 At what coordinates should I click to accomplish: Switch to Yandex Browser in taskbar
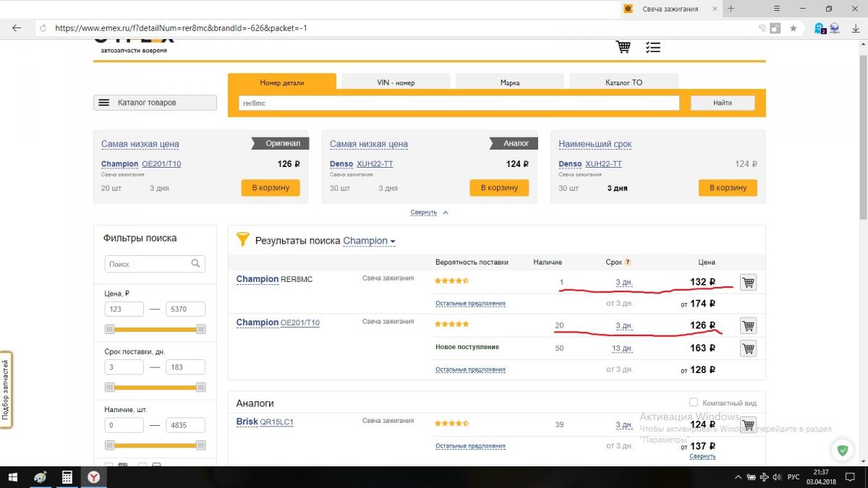click(94, 477)
